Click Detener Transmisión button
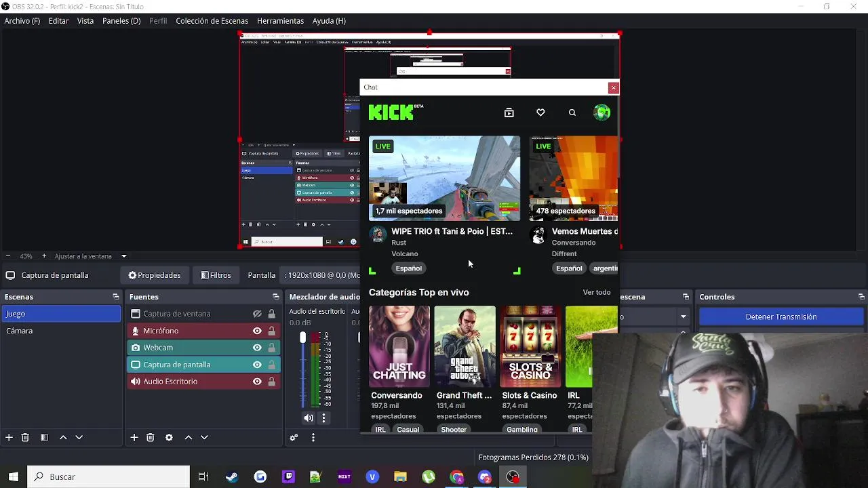Viewport: 868px width, 488px height. pyautogui.click(x=781, y=317)
